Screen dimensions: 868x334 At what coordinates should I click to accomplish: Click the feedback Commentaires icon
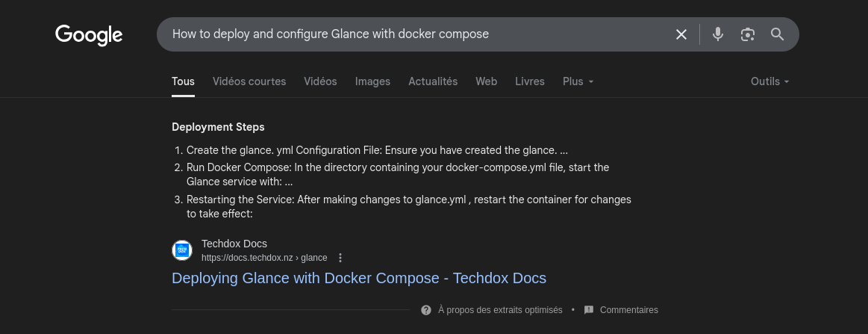pos(589,309)
